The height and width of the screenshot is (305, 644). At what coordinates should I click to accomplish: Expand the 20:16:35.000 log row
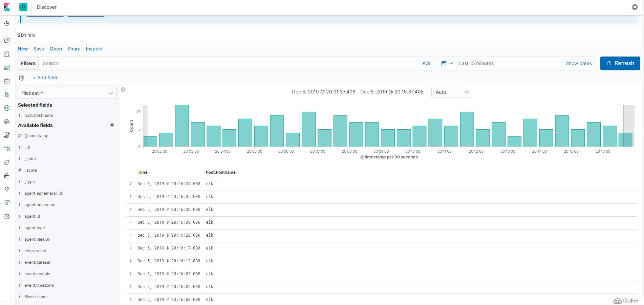click(x=131, y=197)
